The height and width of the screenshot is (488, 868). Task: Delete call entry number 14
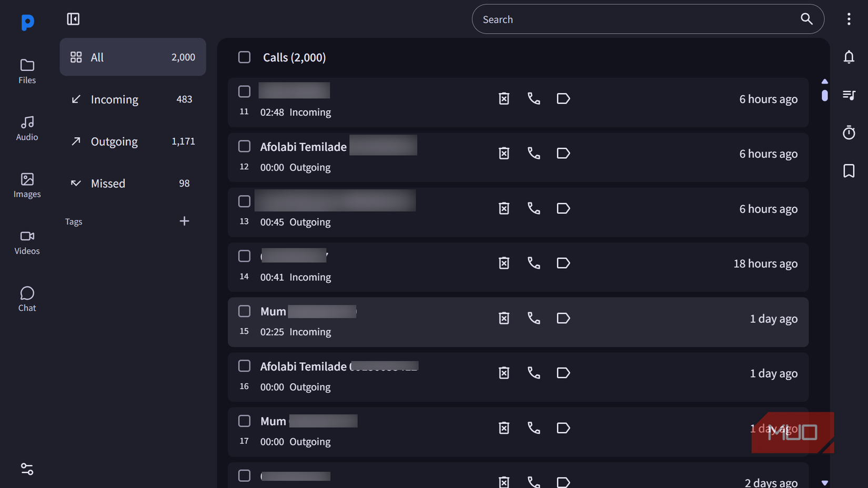pyautogui.click(x=504, y=263)
